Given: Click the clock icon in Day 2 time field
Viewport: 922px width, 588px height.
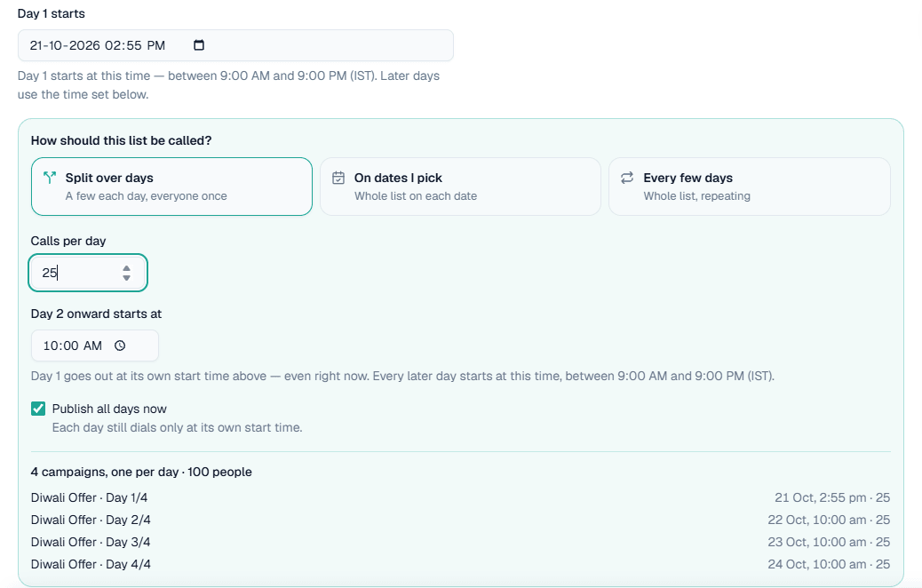Looking at the screenshot, I should [120, 346].
